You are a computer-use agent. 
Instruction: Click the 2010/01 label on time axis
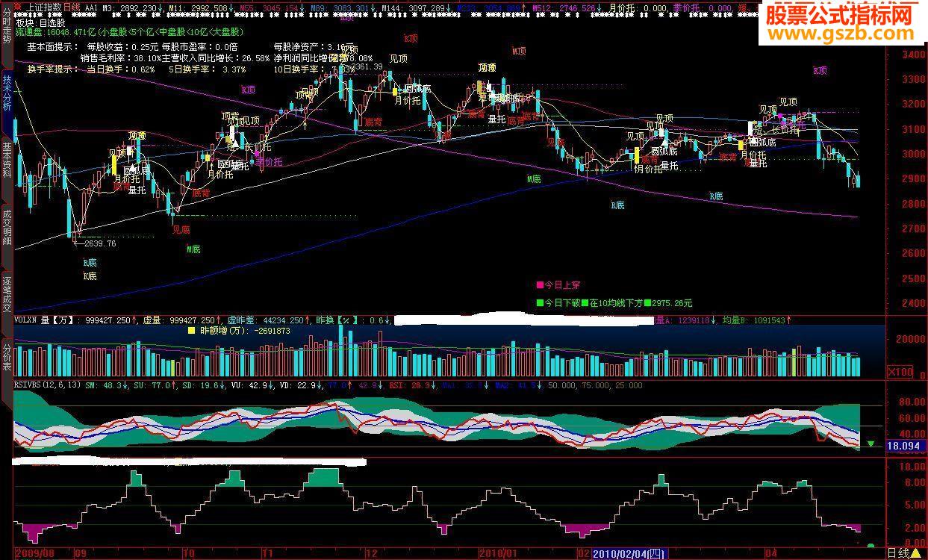pos(497,554)
